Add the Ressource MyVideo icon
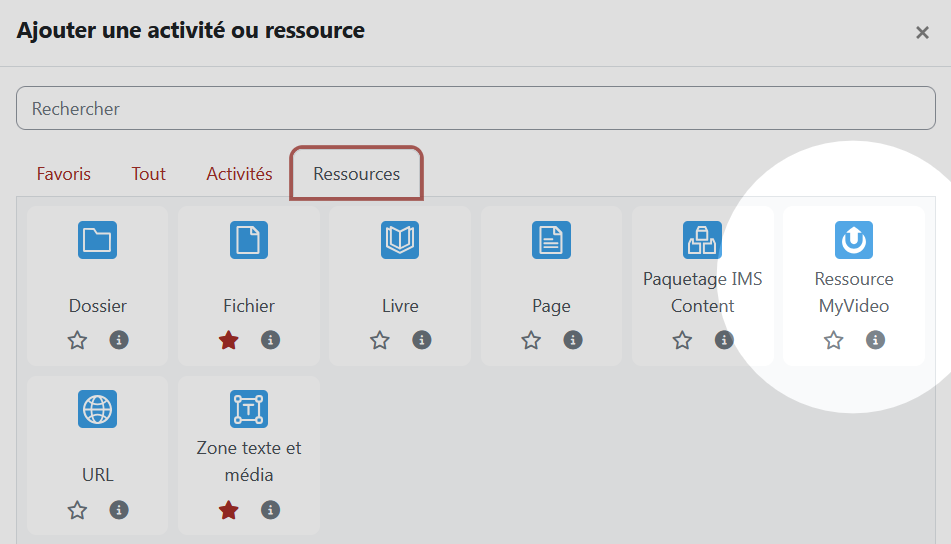Screen dimensions: 951x544 tap(854, 240)
